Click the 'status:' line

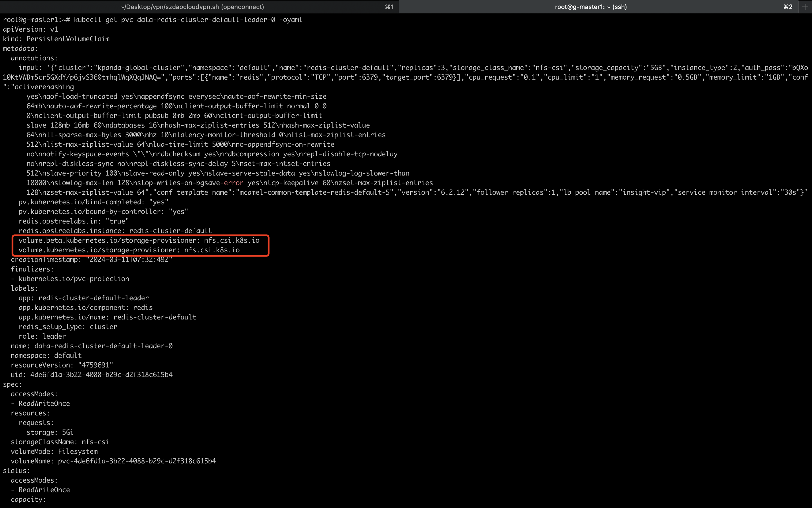pyautogui.click(x=16, y=471)
